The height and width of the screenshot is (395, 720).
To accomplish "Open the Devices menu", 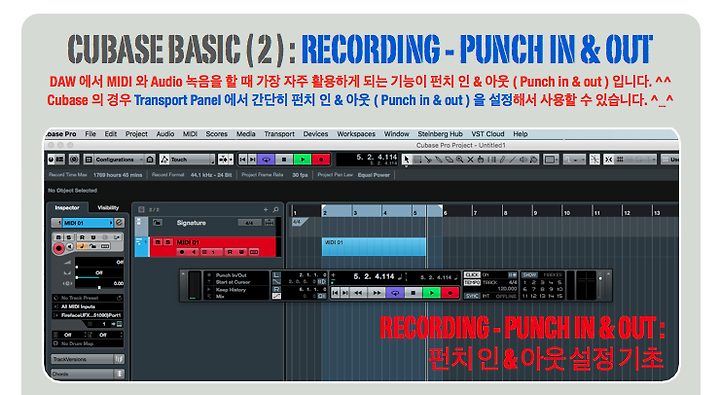I will point(315,134).
